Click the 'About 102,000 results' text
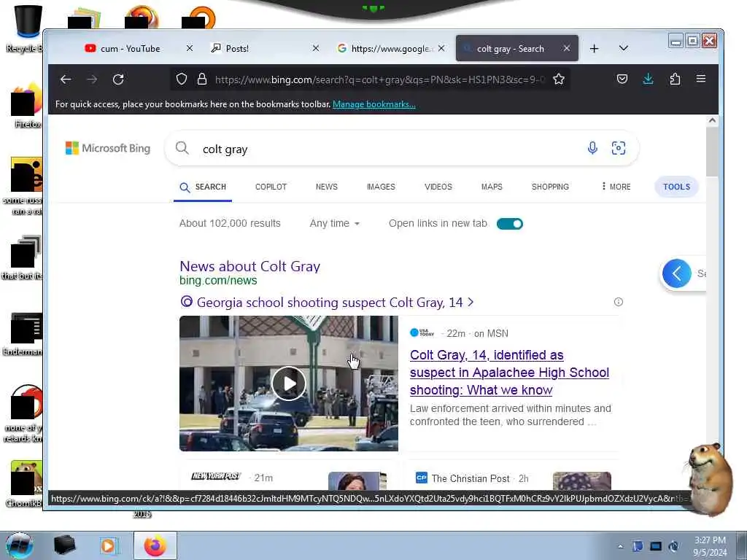The width and height of the screenshot is (747, 560). tap(230, 223)
